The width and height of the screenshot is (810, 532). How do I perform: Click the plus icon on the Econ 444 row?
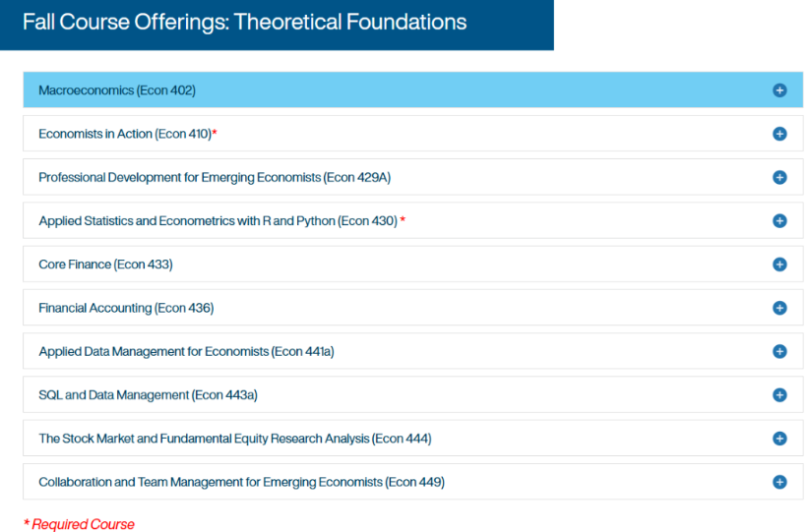click(779, 439)
